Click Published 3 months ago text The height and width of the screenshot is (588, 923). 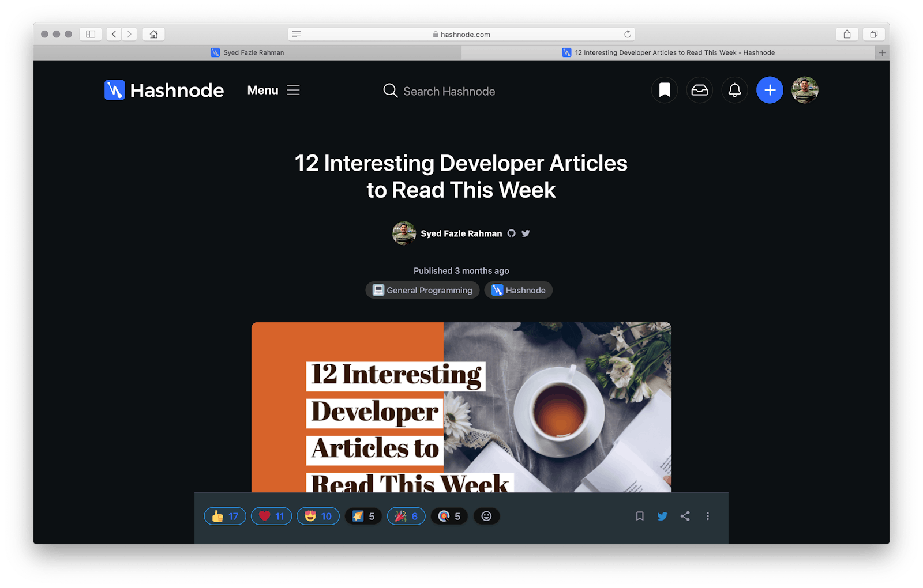[461, 271]
